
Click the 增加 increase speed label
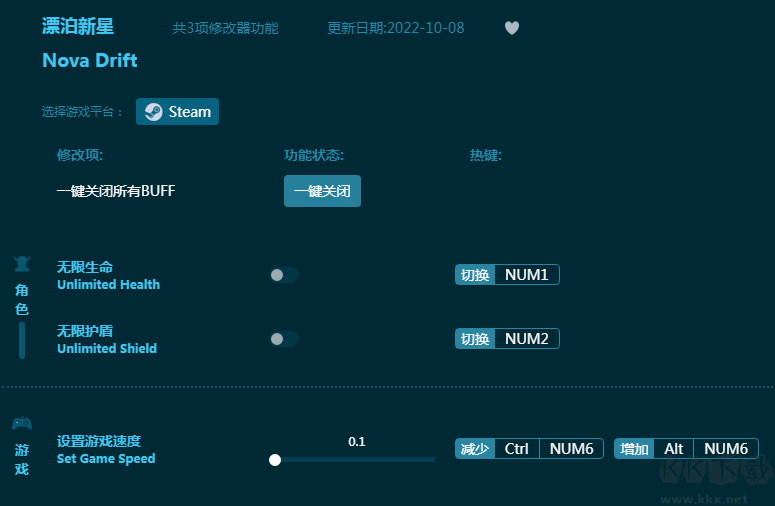(634, 449)
